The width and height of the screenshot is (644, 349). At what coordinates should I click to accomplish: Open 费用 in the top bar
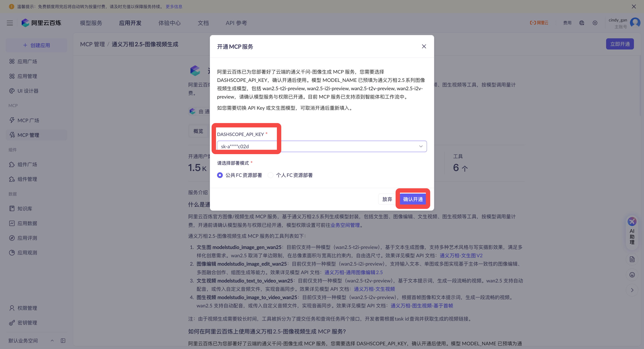(567, 23)
